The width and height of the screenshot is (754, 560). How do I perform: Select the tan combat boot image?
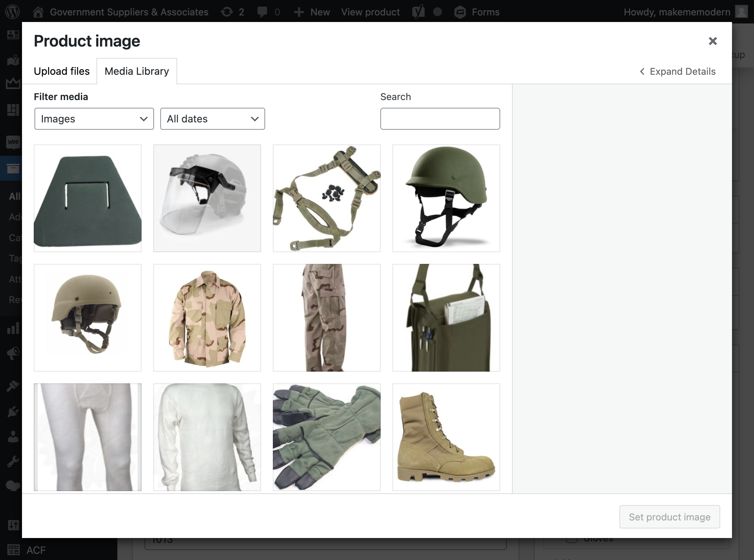(446, 437)
